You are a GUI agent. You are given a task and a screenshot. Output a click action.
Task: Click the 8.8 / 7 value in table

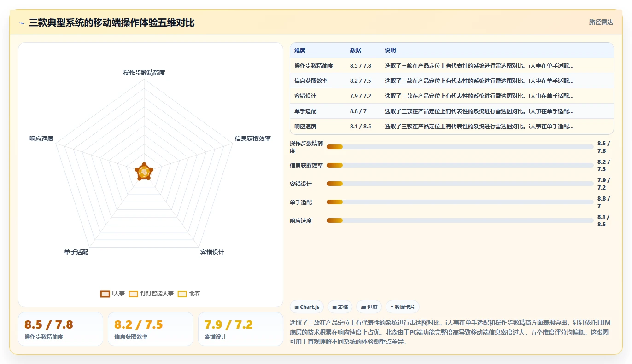[358, 111]
